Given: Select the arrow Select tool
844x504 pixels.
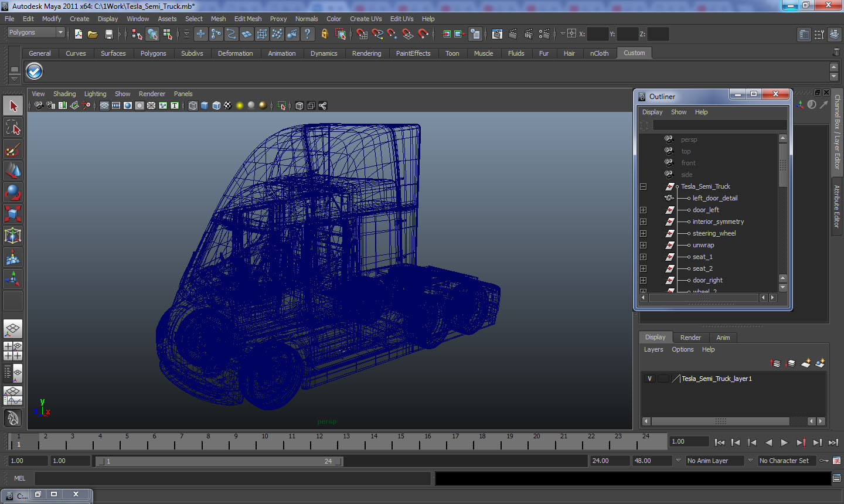Looking at the screenshot, I should [x=13, y=106].
